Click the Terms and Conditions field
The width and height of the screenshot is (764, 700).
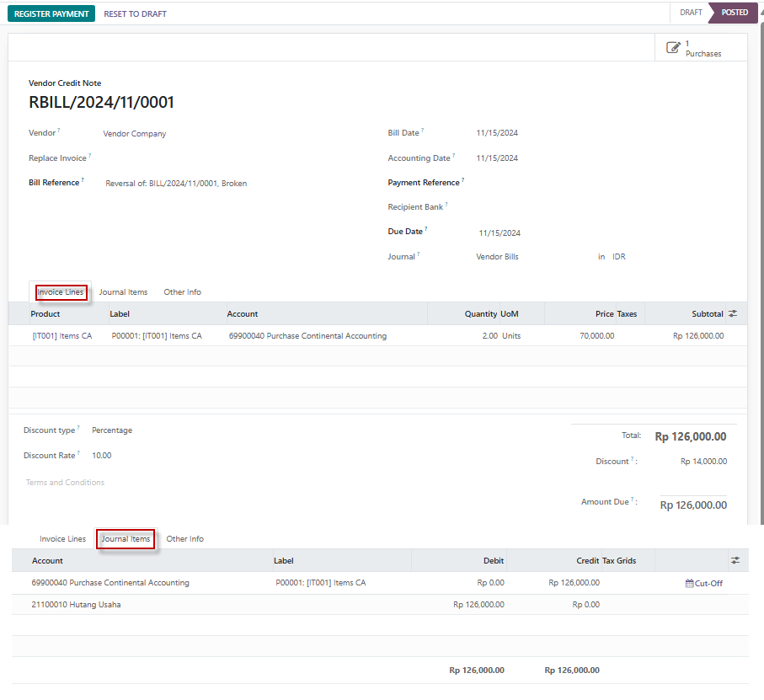click(65, 483)
